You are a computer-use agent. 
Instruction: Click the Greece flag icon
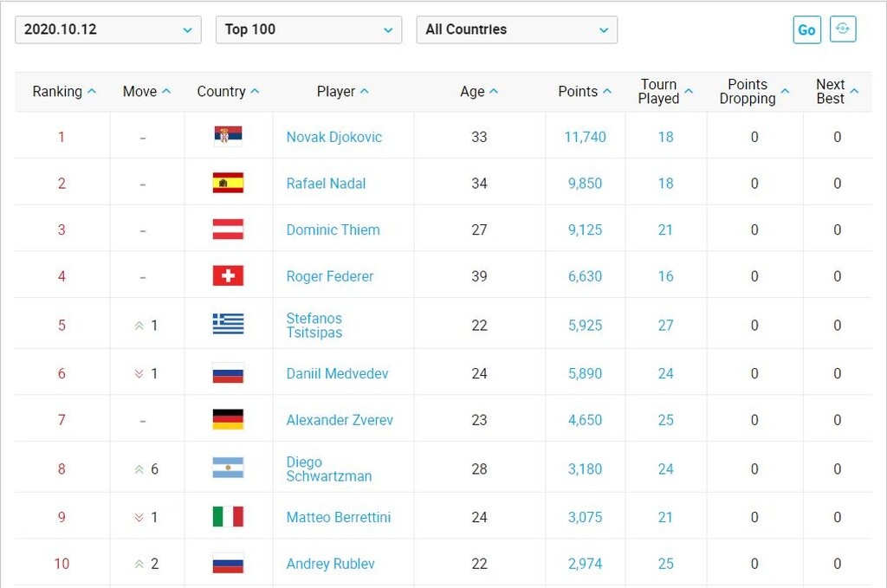pyautogui.click(x=228, y=325)
